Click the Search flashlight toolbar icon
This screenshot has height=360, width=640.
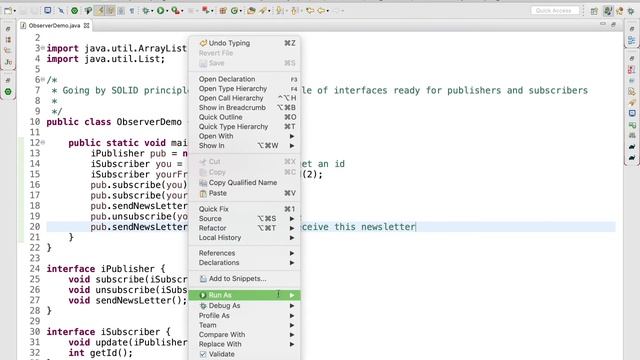[x=262, y=11]
